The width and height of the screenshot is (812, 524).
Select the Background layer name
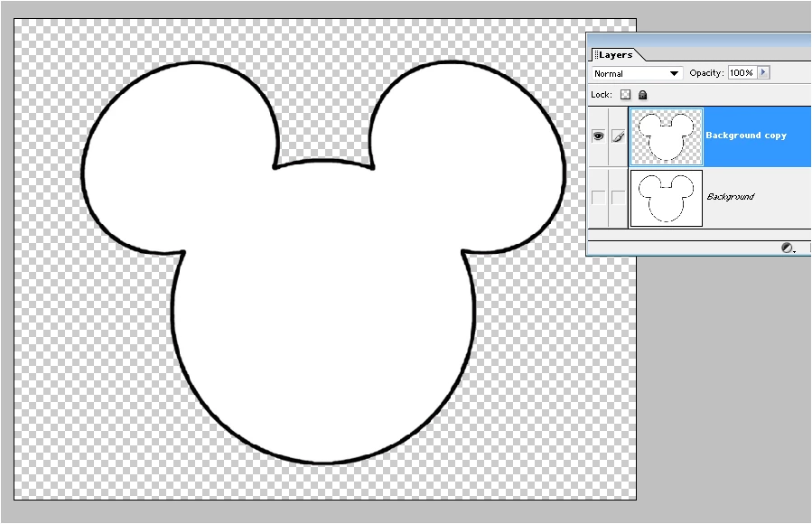(x=730, y=197)
